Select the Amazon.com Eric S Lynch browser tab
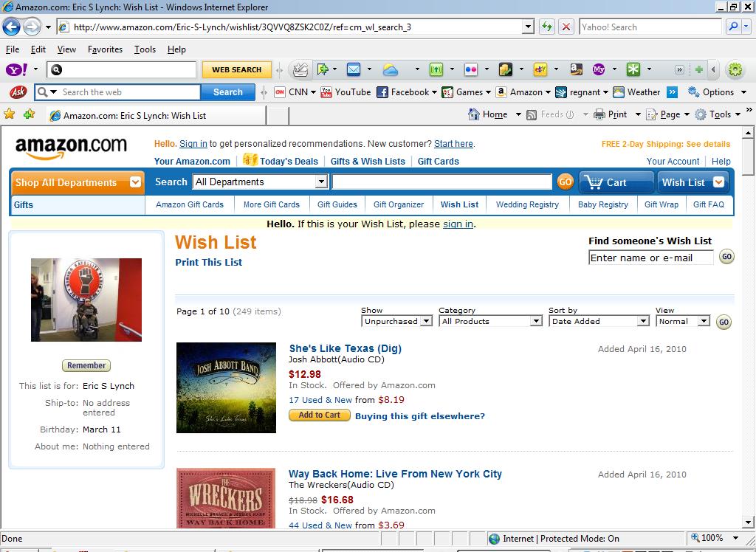The image size is (756, 552). [157, 116]
